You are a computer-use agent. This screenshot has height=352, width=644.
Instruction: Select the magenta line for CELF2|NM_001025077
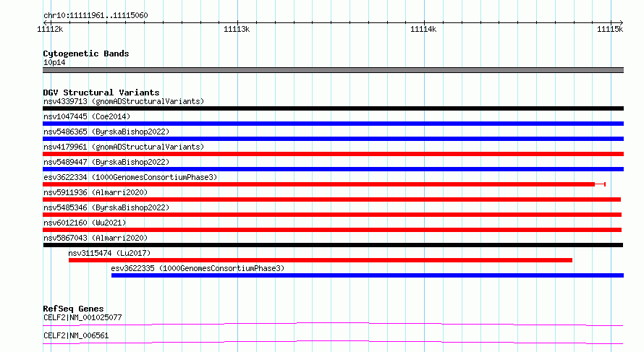pos(333,324)
